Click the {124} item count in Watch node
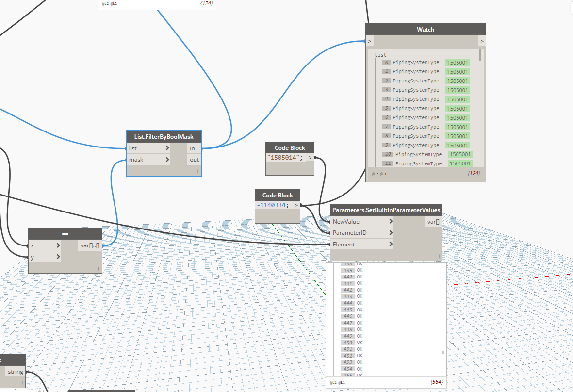 pyautogui.click(x=474, y=173)
